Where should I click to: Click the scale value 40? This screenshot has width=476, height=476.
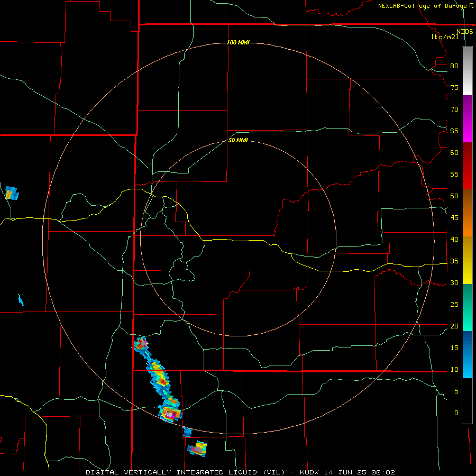(454, 239)
